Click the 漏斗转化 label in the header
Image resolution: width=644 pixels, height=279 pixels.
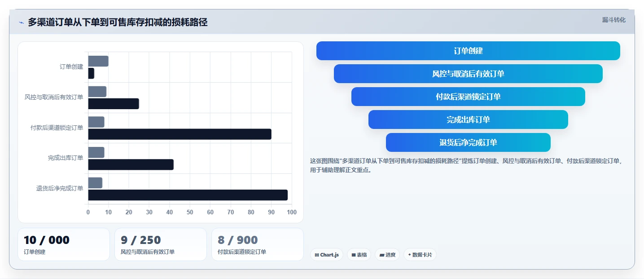coord(613,20)
